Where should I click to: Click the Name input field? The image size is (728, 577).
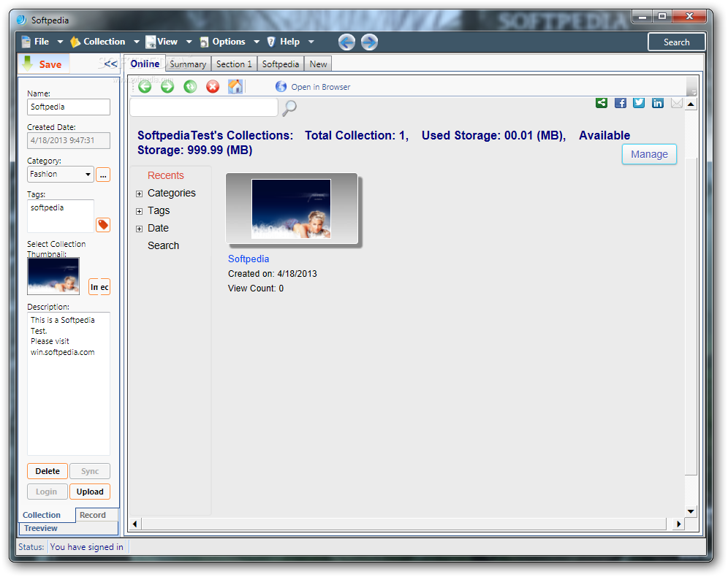point(69,107)
